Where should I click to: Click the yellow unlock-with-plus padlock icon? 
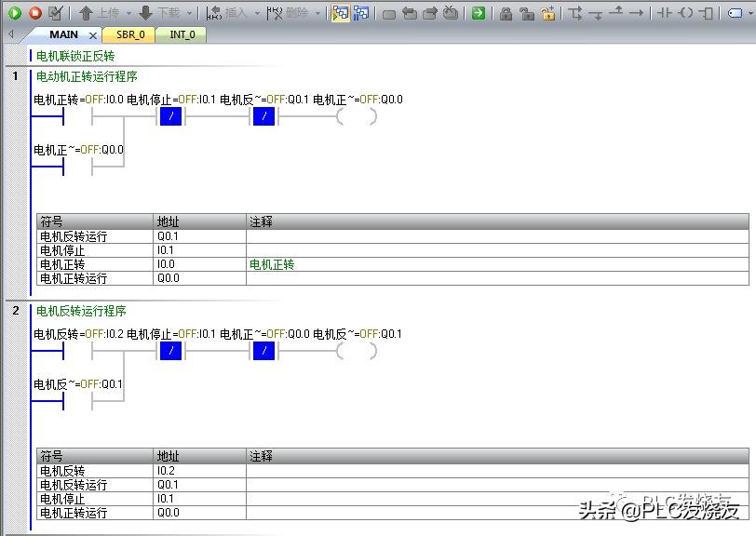pos(548,13)
